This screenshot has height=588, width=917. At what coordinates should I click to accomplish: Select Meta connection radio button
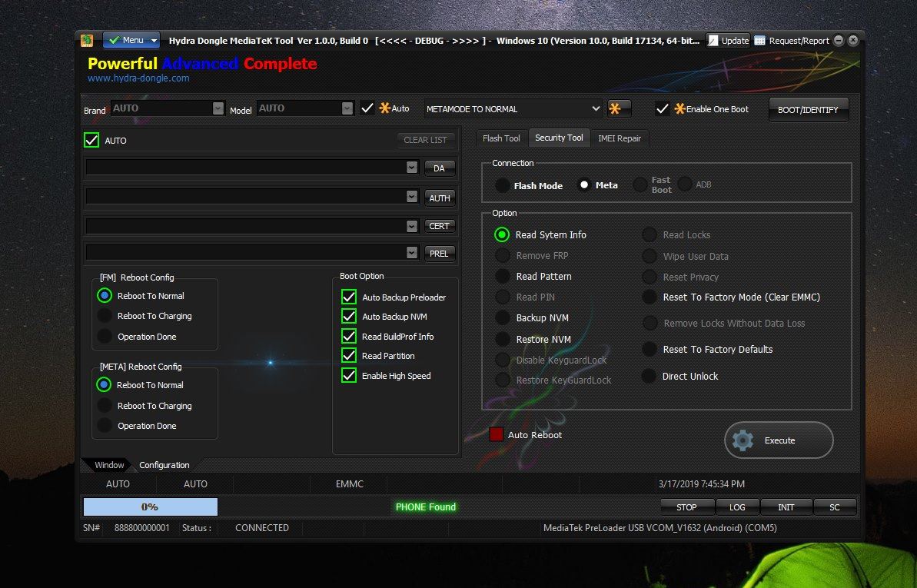click(583, 185)
